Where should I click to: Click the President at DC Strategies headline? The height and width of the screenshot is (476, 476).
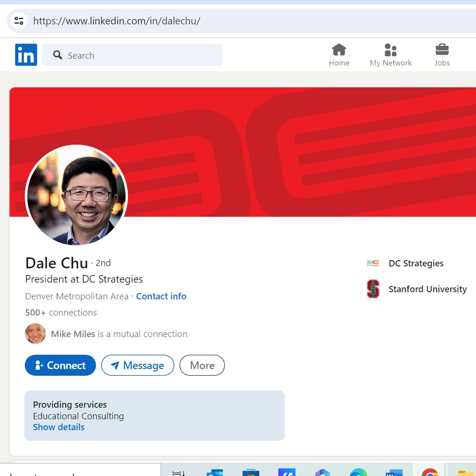(x=84, y=279)
